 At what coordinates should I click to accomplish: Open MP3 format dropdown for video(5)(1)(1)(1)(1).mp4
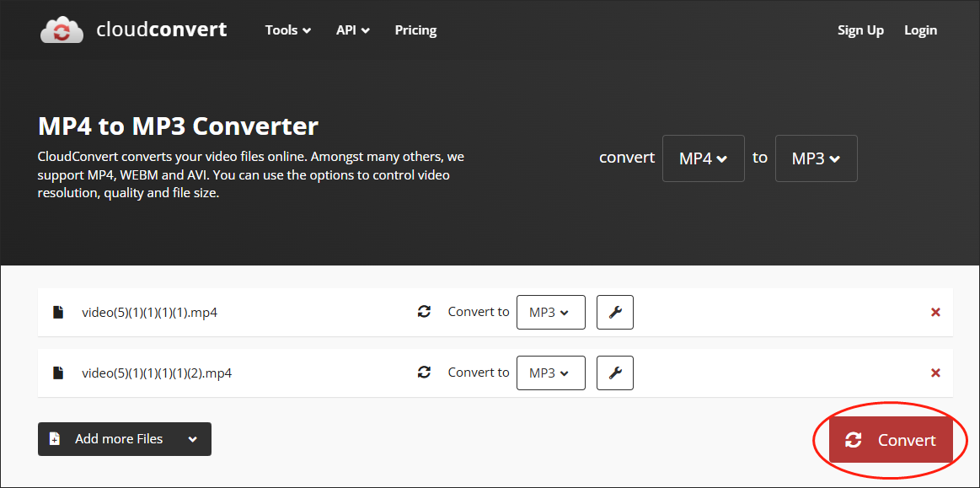pos(550,313)
